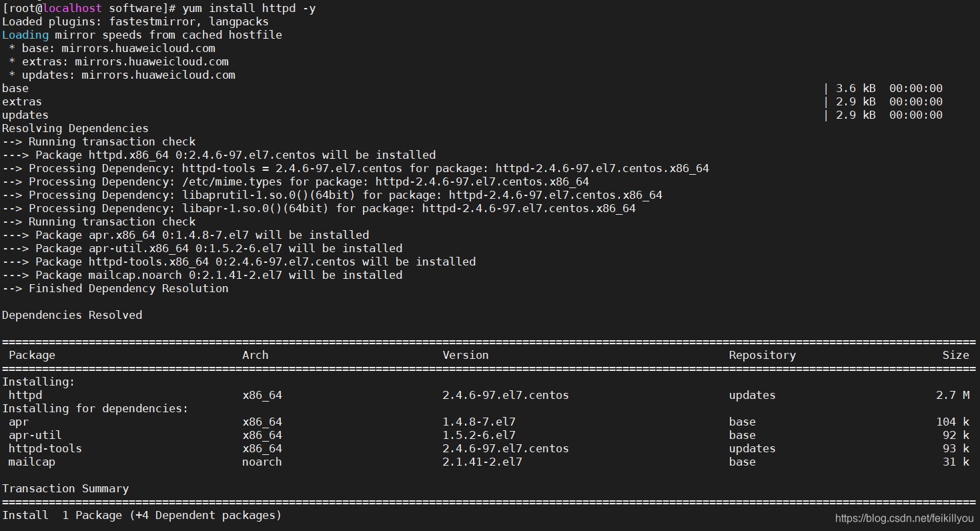The width and height of the screenshot is (980, 531).
Task: Click the 'yum install httpd -y' command text
Action: (x=249, y=8)
